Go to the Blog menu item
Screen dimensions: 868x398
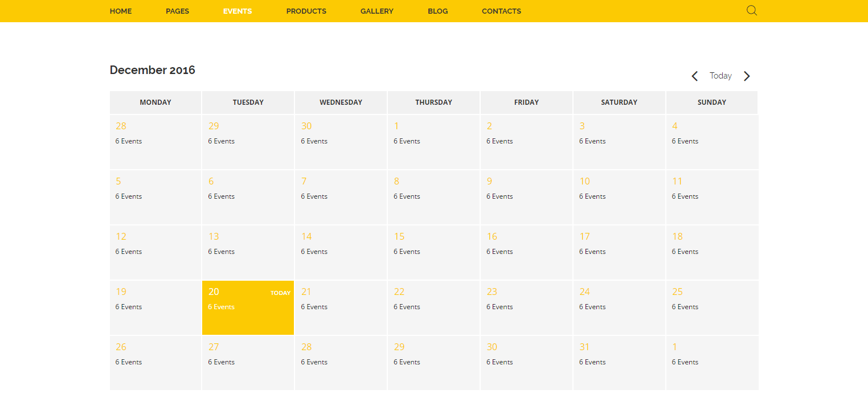click(x=437, y=11)
